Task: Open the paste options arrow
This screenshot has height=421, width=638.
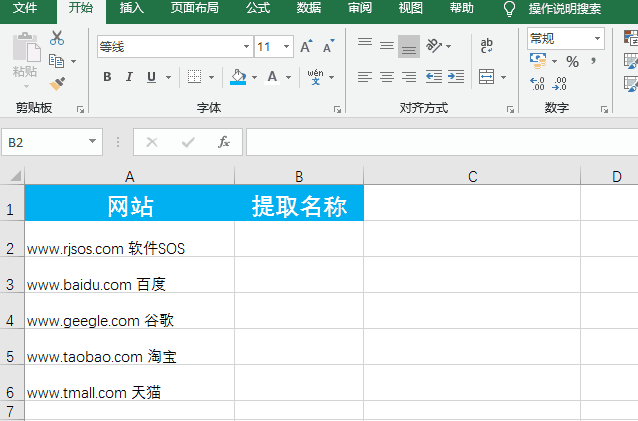Action: [x=26, y=86]
